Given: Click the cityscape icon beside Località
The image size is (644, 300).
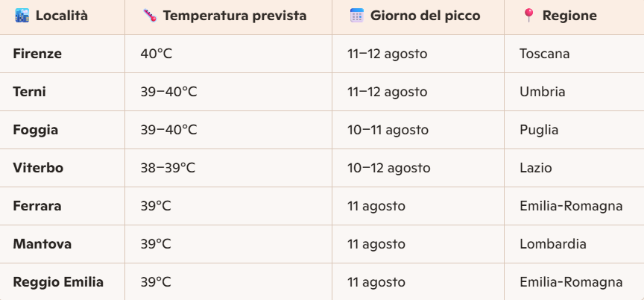Looking at the screenshot, I should click(x=22, y=16).
